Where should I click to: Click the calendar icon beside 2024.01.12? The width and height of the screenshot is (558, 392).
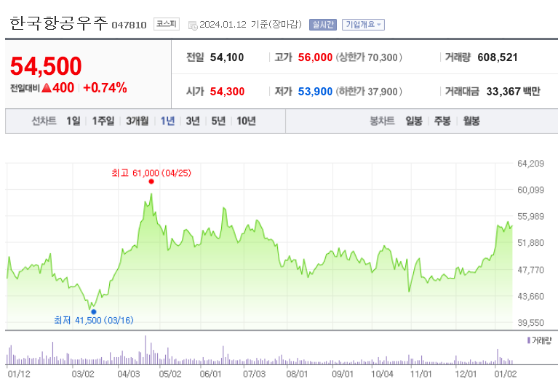pos(193,25)
